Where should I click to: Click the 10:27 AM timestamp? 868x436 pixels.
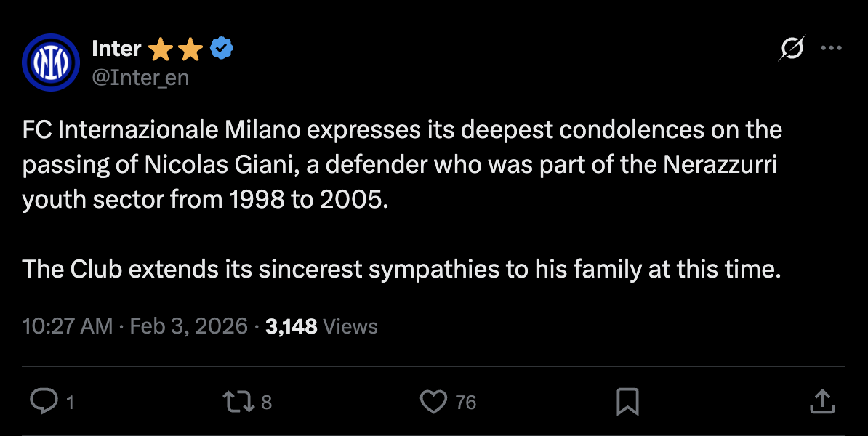[x=67, y=326]
